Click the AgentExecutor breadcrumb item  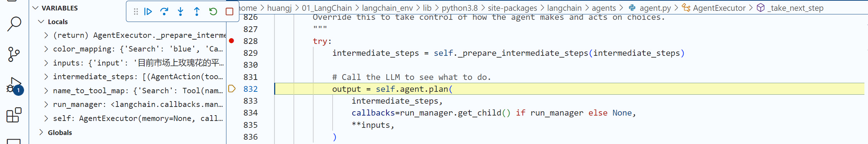tap(719, 8)
